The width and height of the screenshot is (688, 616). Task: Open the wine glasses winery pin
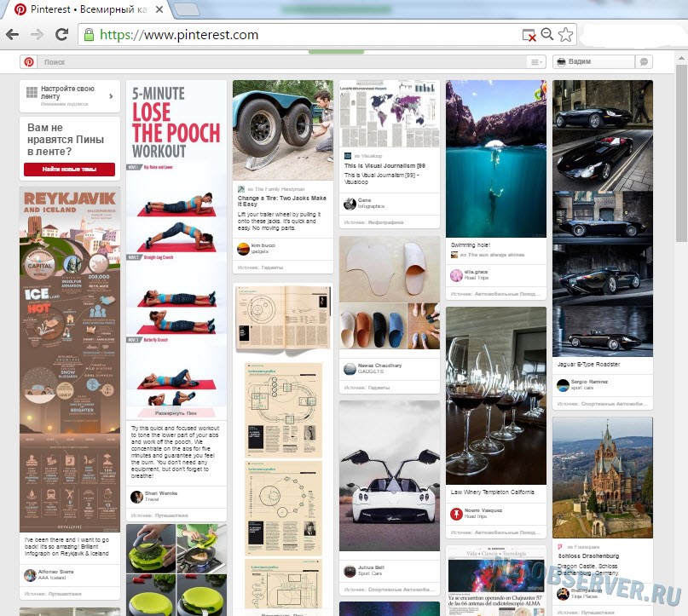496,396
